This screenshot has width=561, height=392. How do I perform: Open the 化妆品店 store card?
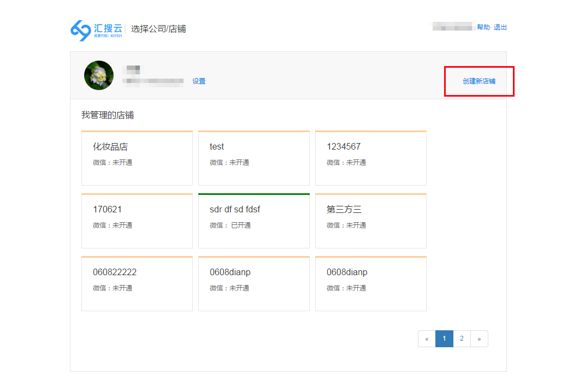click(x=137, y=158)
